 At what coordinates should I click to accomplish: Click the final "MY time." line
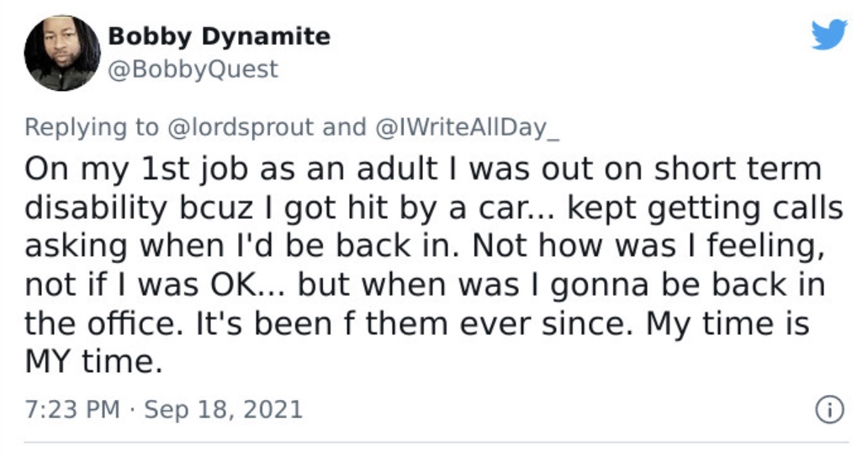[x=93, y=361]
